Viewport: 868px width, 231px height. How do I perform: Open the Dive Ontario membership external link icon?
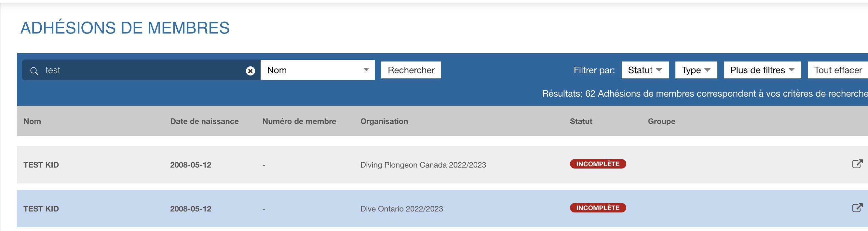click(x=857, y=208)
